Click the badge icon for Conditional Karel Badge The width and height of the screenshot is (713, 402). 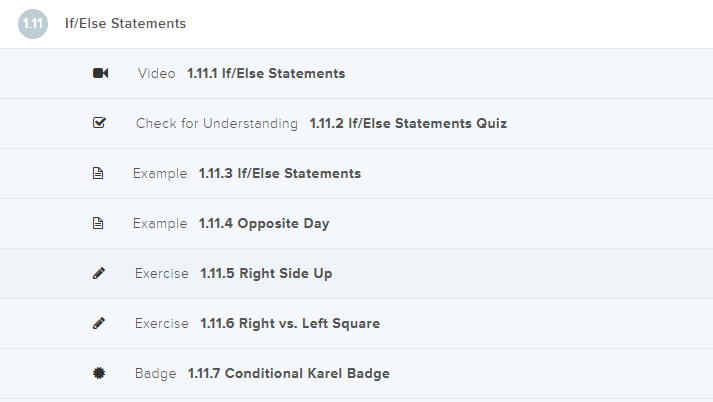coord(98,374)
